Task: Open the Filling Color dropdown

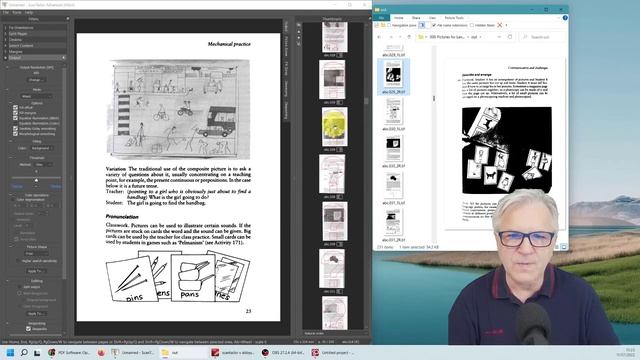Action: coord(42,148)
